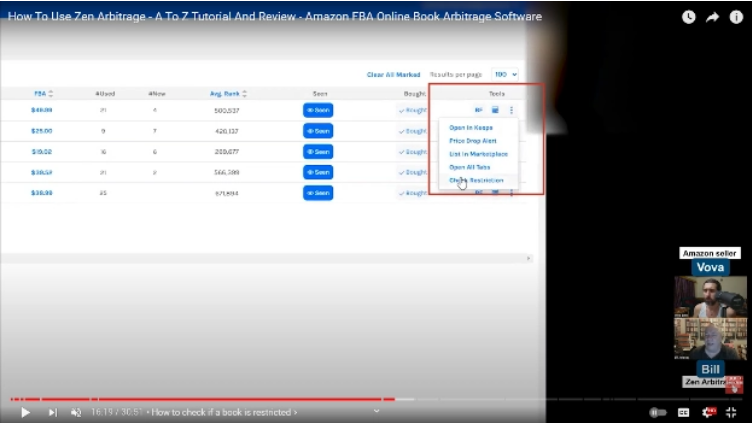Toggle Bought in the 500,537 rank row
The width and height of the screenshot is (752, 423).
412,110
